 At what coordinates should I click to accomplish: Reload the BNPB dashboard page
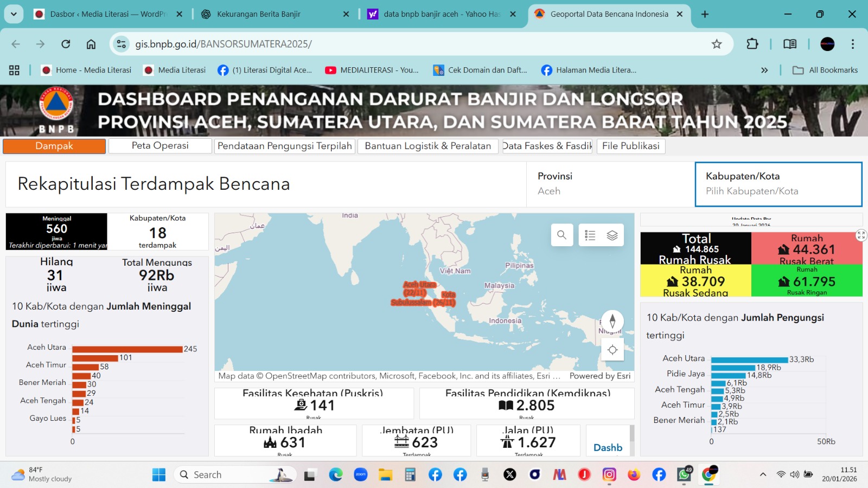pyautogui.click(x=66, y=44)
